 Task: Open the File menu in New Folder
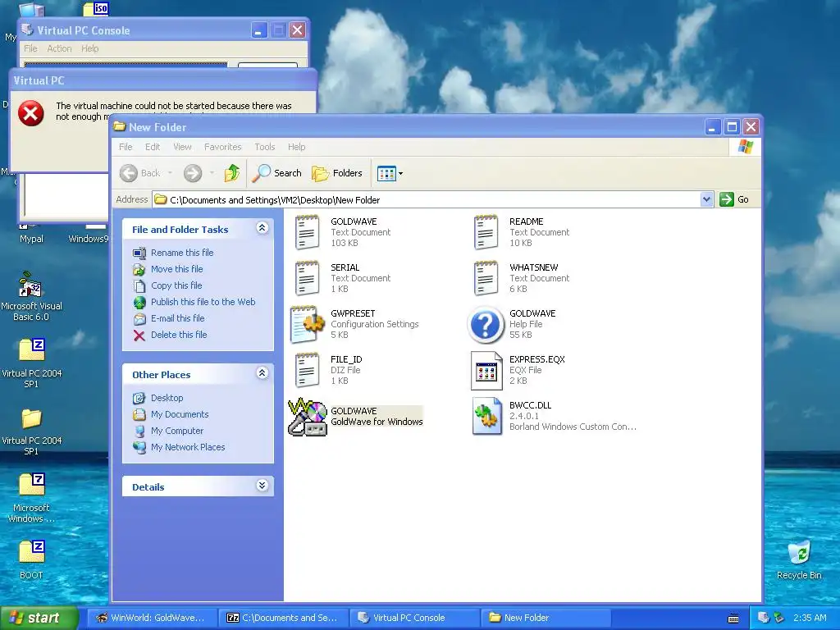point(126,147)
